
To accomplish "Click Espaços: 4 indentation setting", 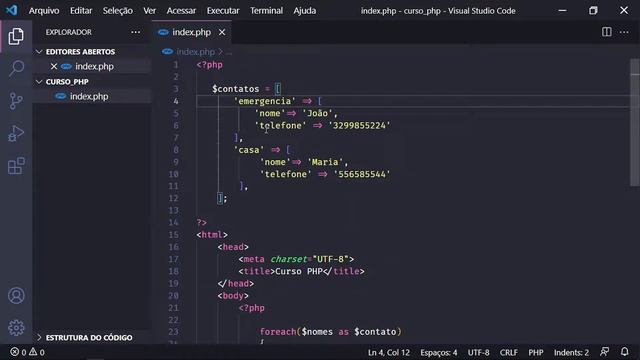I will [x=439, y=352].
